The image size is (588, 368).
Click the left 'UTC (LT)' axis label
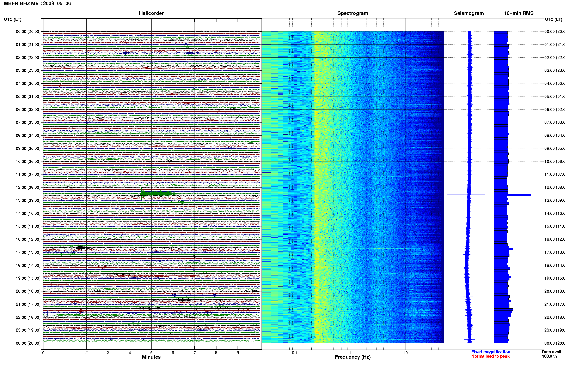[13, 19]
